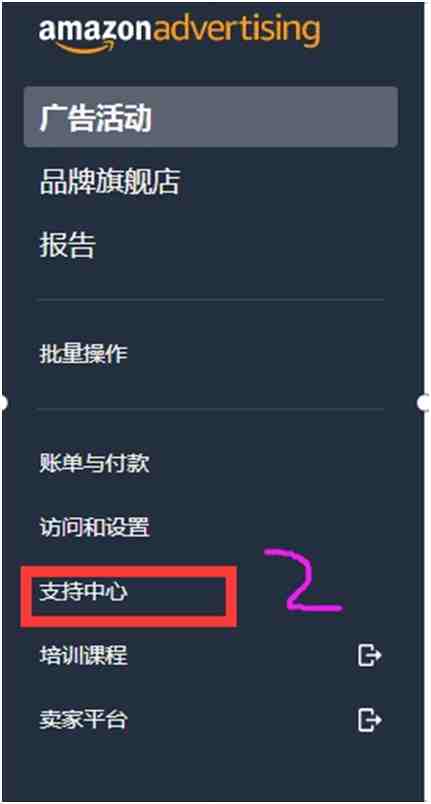Open the 培训课程 external link icon

[x=370, y=655]
